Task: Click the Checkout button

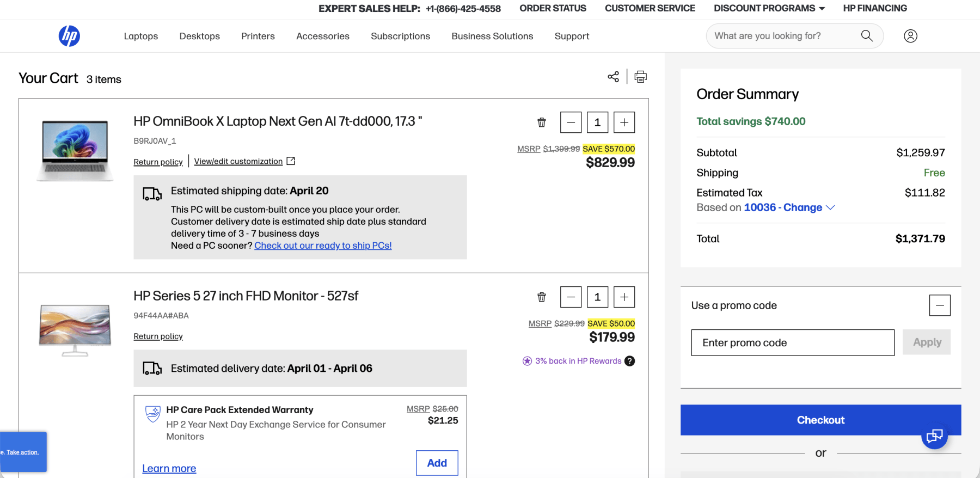Action: click(820, 420)
